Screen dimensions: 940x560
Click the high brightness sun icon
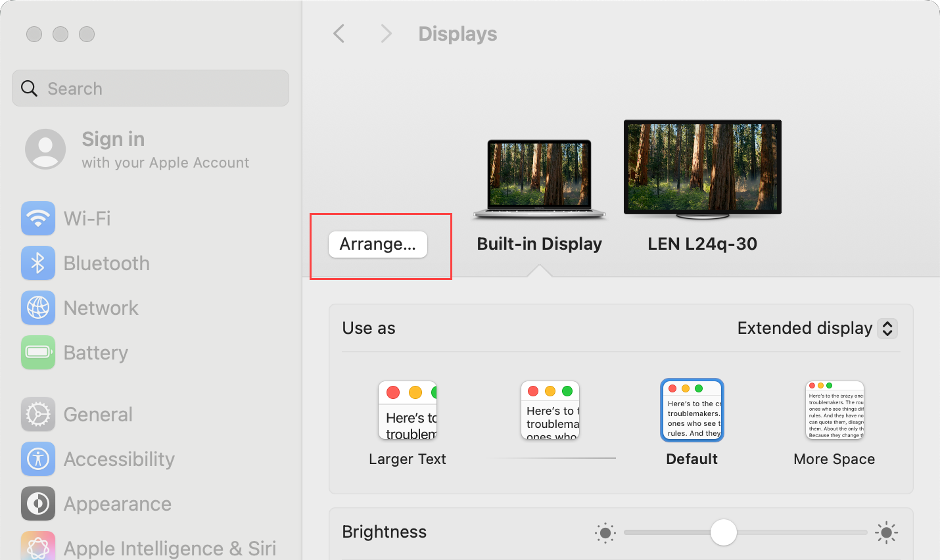coord(886,532)
